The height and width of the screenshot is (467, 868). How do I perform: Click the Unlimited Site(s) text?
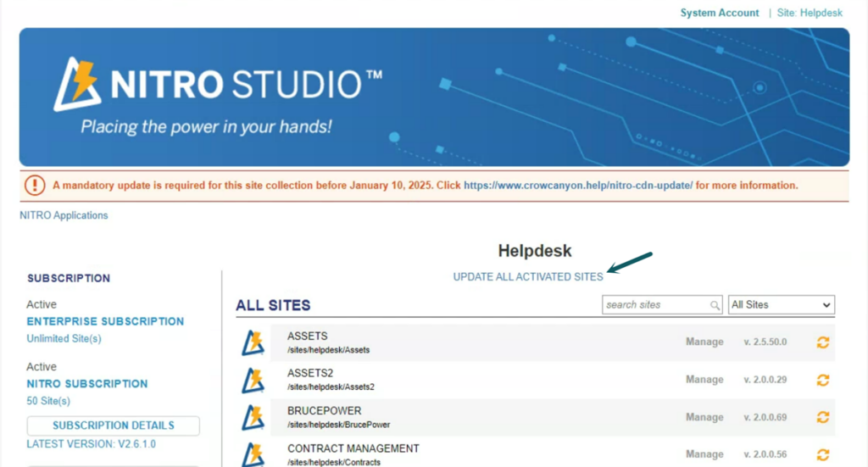pyautogui.click(x=64, y=339)
